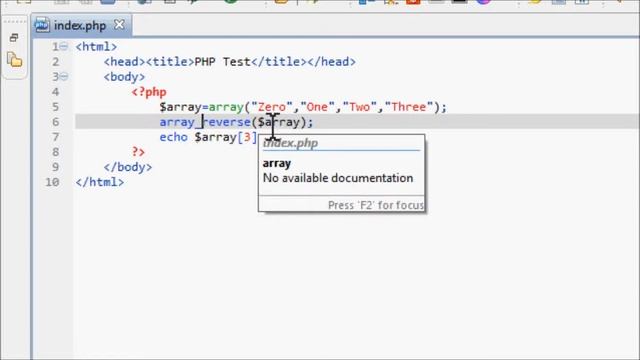Click 'Press F2 for focus' tooltip hint
Screen dimensions: 640x360
point(376,205)
